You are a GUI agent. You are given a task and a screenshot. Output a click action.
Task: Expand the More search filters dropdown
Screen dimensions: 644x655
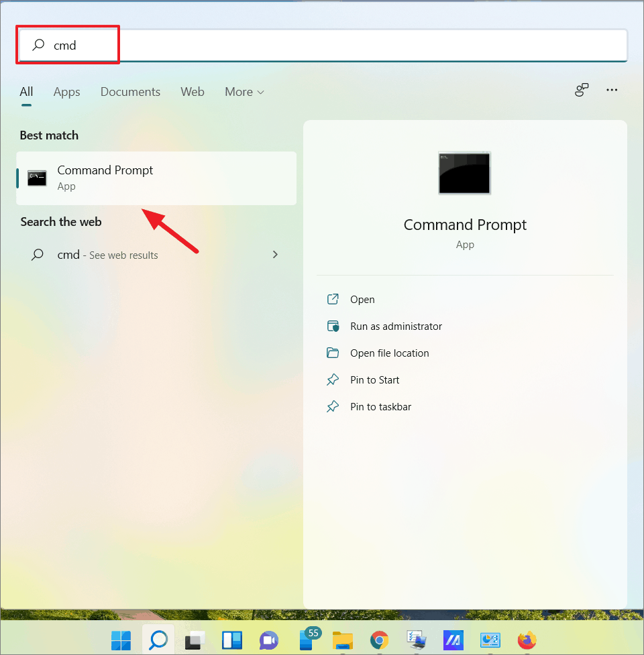(244, 92)
